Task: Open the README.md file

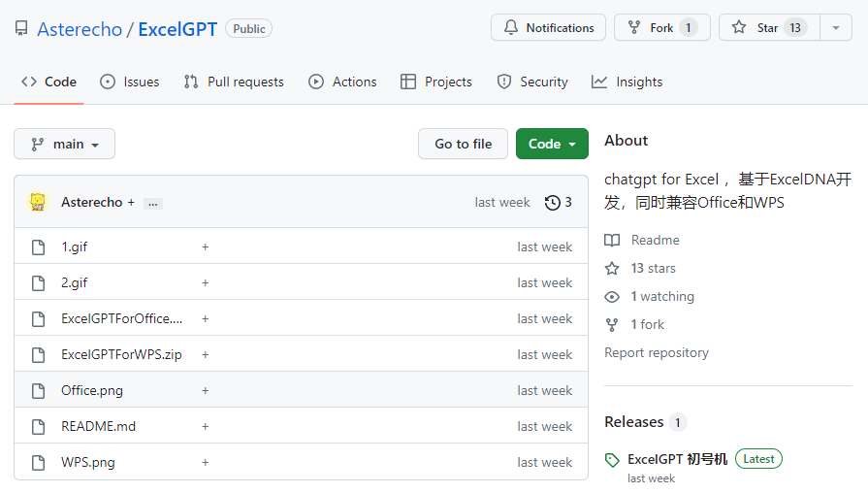Action: pyautogui.click(x=99, y=426)
